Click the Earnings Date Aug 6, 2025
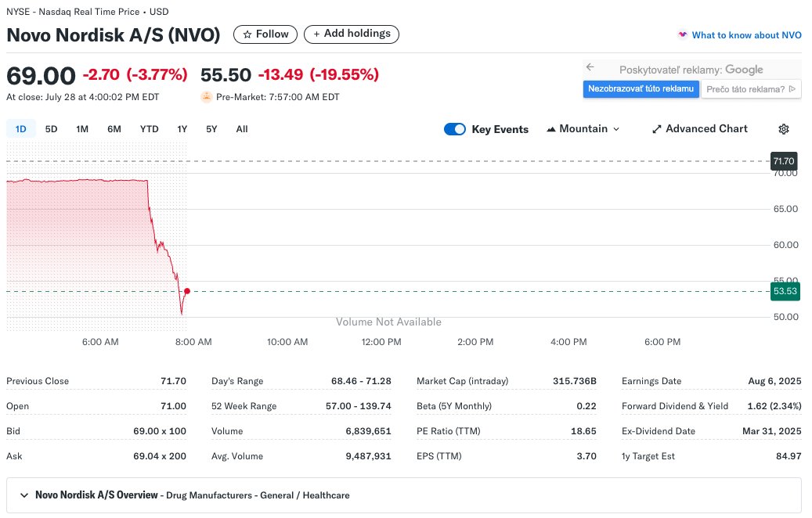 click(x=774, y=381)
